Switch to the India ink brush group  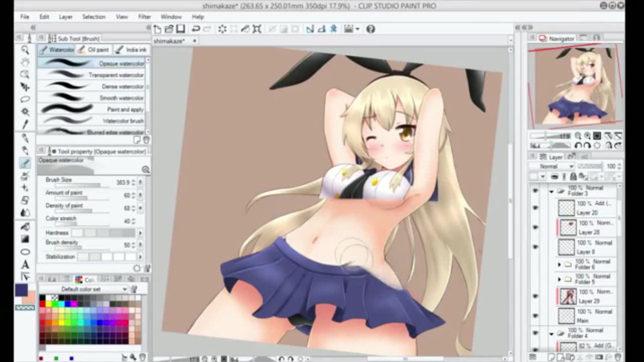click(x=131, y=50)
